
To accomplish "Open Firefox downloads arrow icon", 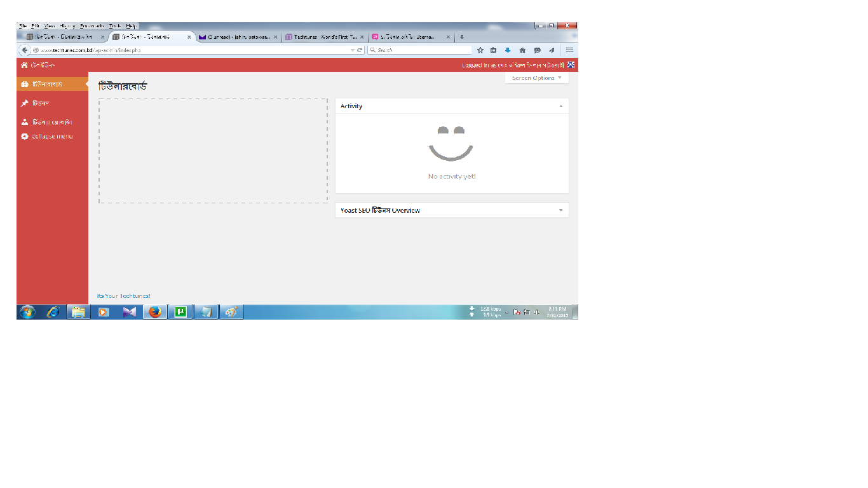I will (x=508, y=50).
